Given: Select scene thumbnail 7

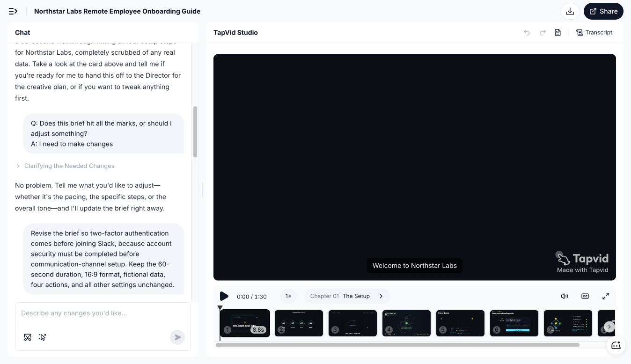Looking at the screenshot, I should (568, 323).
